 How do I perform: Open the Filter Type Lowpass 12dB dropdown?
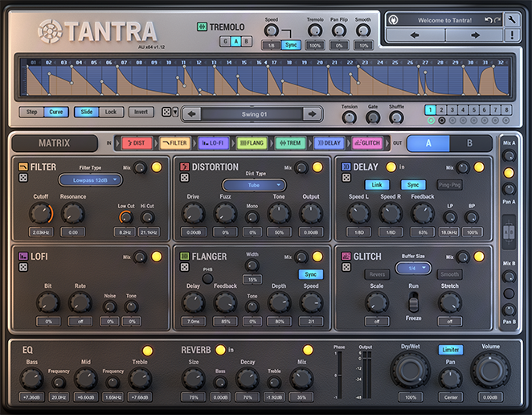coord(95,180)
